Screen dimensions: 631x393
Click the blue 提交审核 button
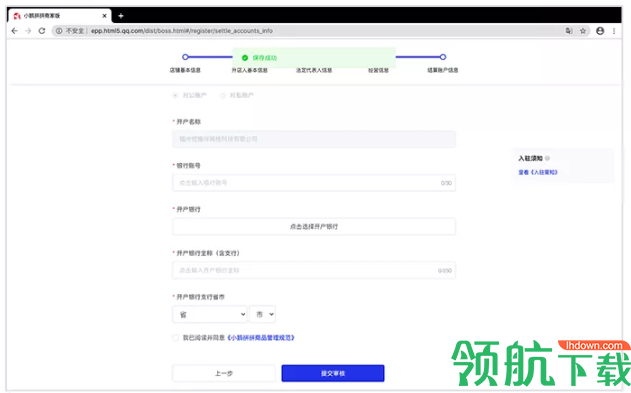click(x=333, y=373)
